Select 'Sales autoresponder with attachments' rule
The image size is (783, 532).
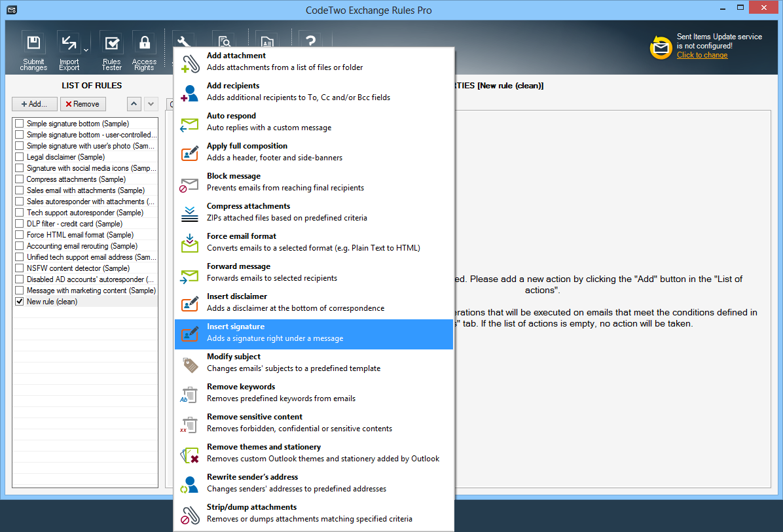[x=91, y=202]
